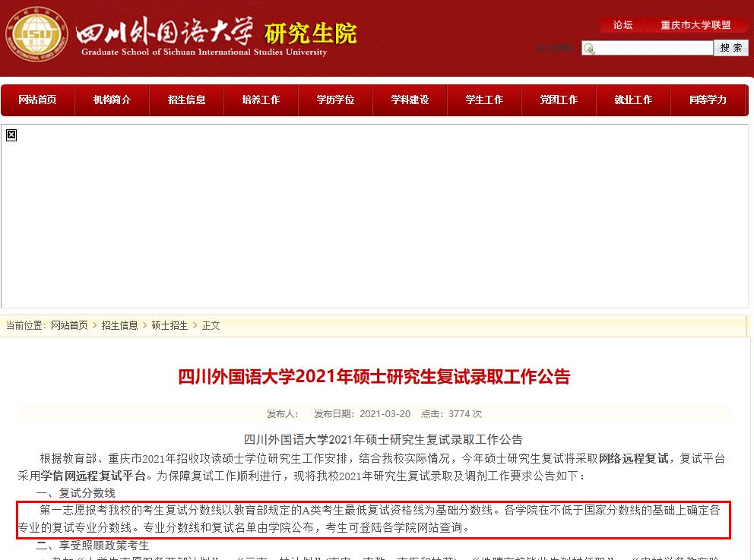
Task: Open the 机构简介 menu item
Action: click(112, 100)
